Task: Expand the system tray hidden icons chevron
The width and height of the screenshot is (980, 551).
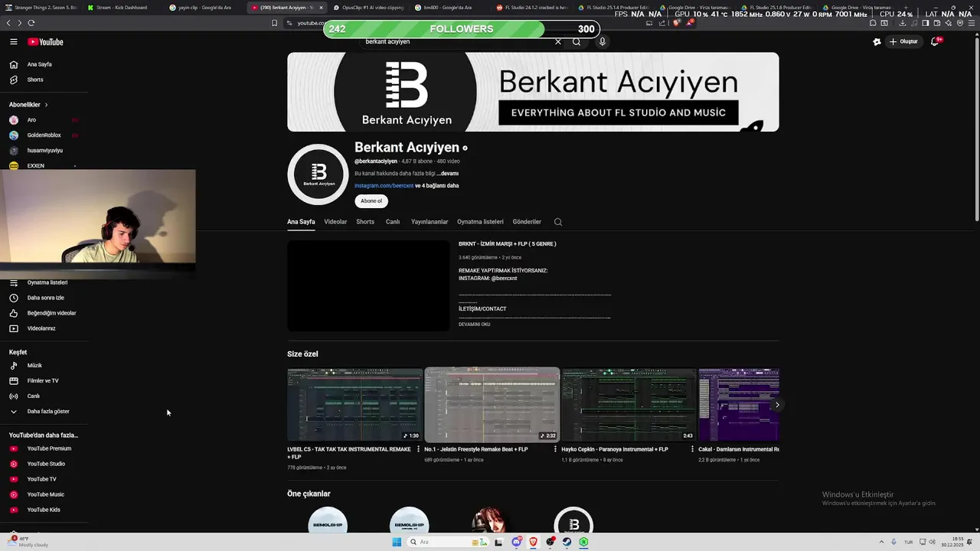Action: (x=881, y=542)
